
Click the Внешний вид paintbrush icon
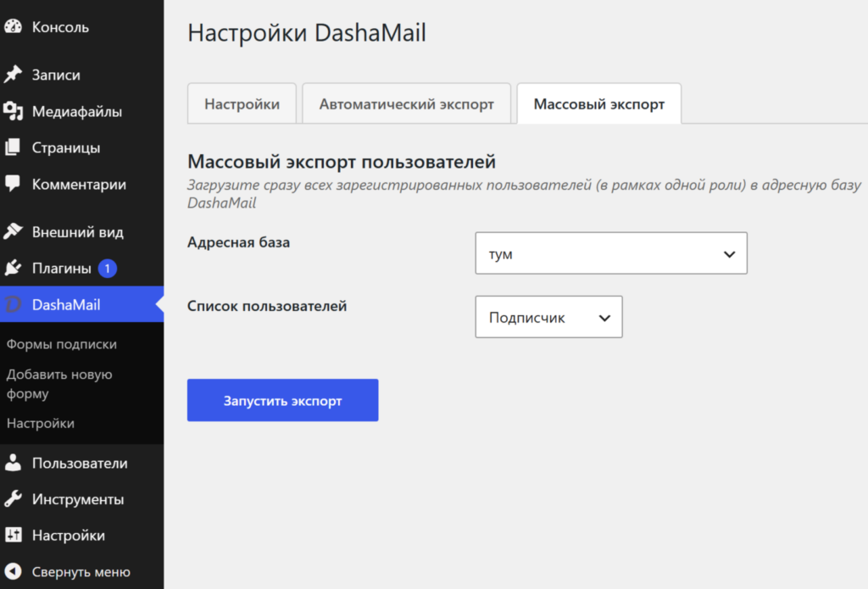[13, 231]
